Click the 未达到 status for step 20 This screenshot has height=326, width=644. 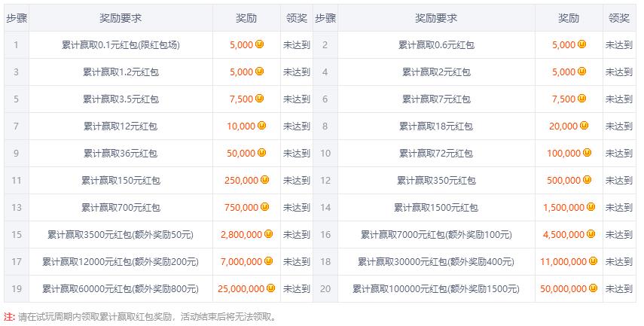619,289
